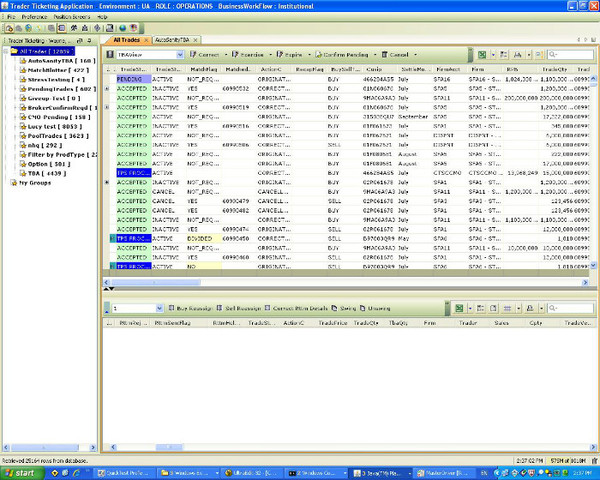This screenshot has width=600, height=480.
Task: Click the globe-with-magnifier main toolbar icon
Action: [28, 28]
